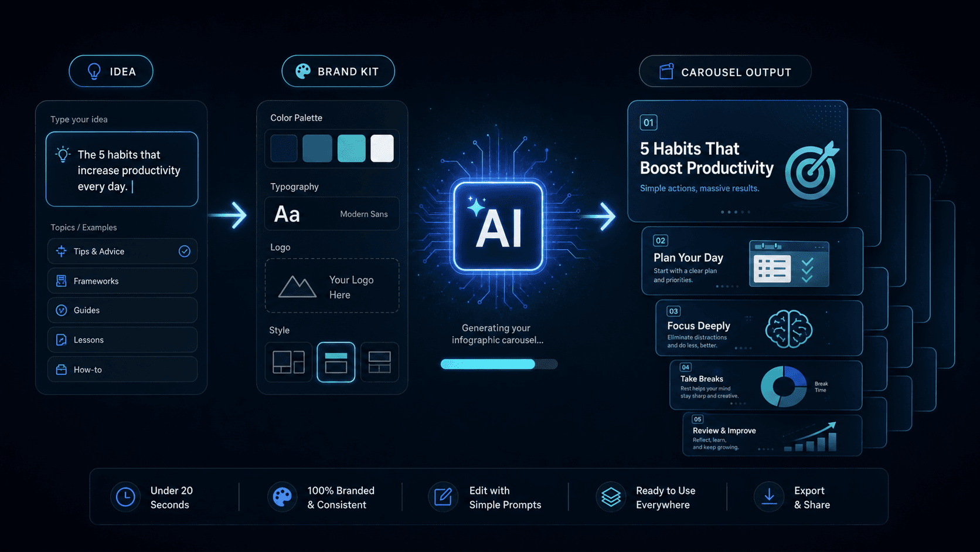Click the Frameworks row icon
This screenshot has width=980, height=552.
61,281
